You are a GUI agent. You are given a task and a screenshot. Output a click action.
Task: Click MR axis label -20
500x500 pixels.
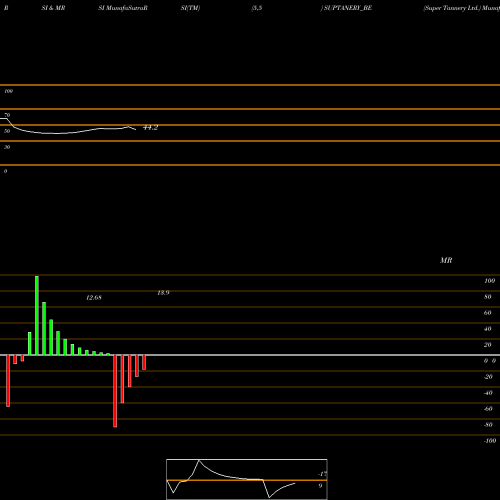click(x=488, y=377)
